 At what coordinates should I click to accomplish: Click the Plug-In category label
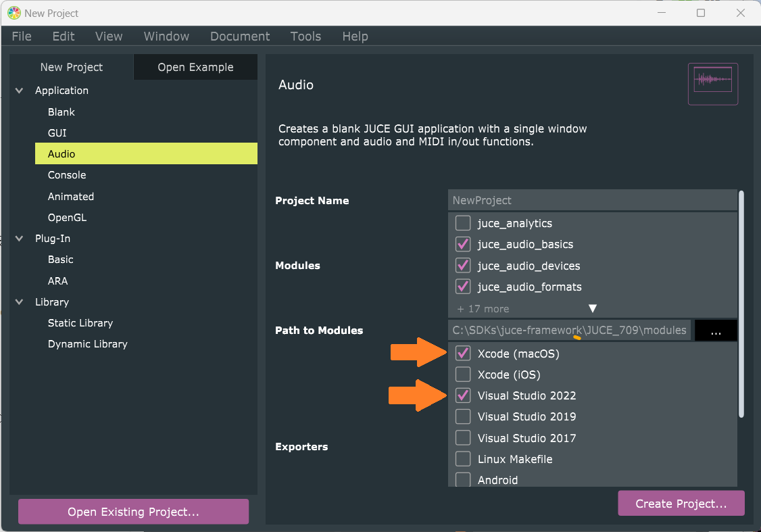(x=53, y=239)
